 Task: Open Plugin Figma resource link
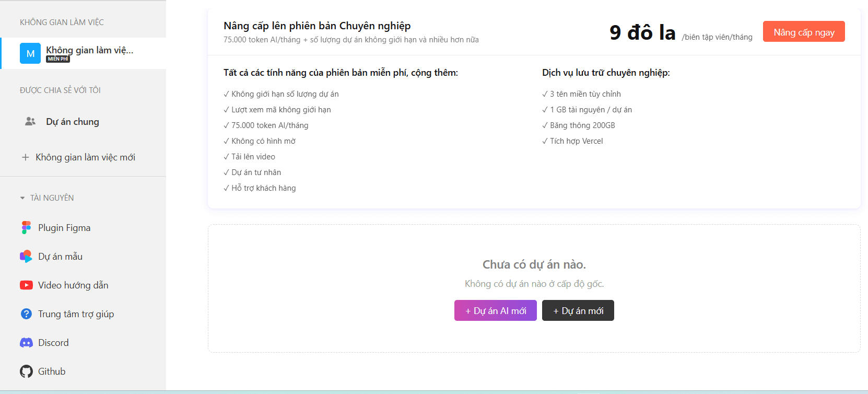coord(64,228)
